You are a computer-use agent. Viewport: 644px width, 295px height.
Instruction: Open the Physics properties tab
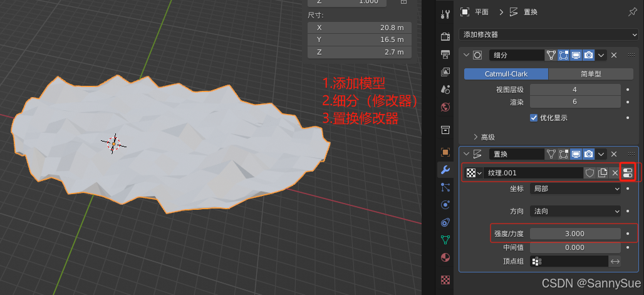(x=445, y=205)
